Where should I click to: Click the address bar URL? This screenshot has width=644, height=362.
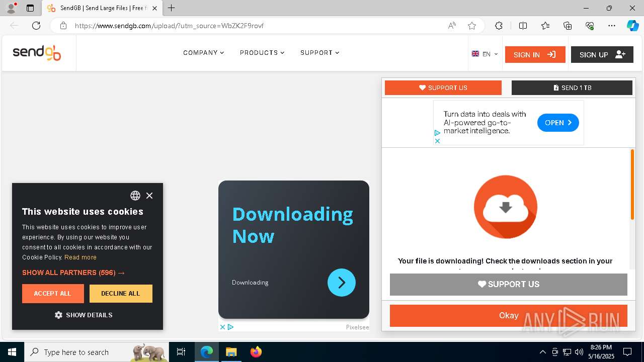(169, 26)
